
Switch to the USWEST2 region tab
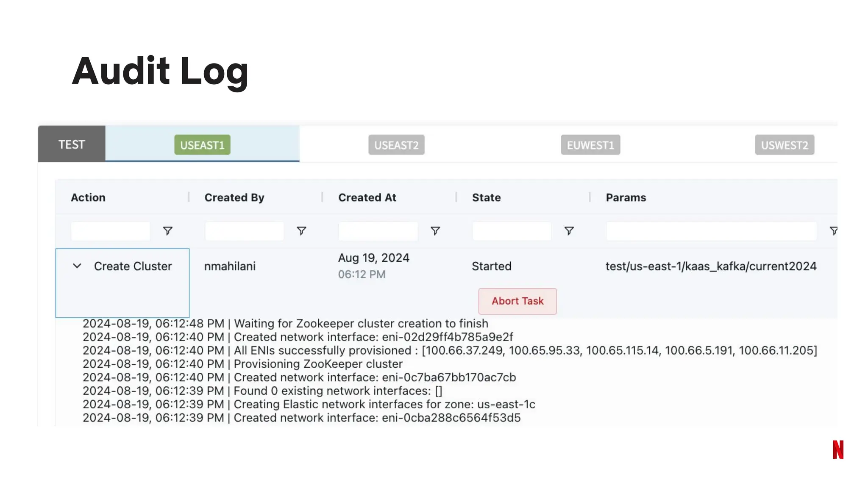point(785,145)
